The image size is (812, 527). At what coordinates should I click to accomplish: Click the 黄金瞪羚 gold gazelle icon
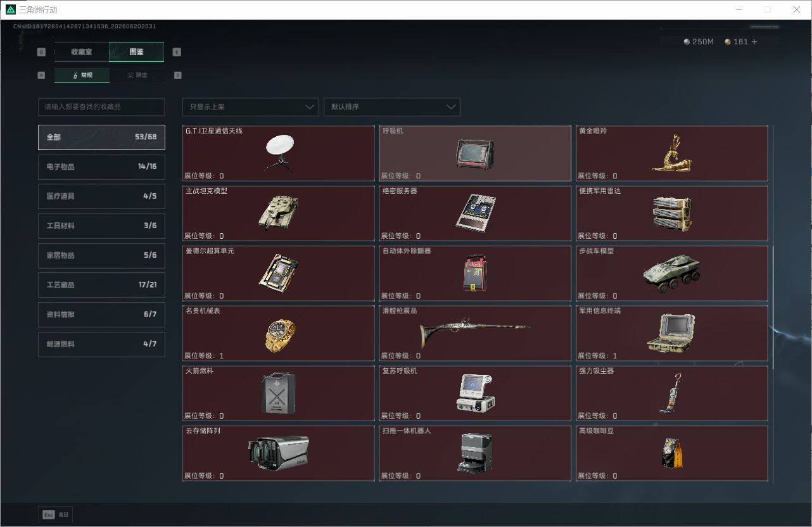tap(671, 153)
